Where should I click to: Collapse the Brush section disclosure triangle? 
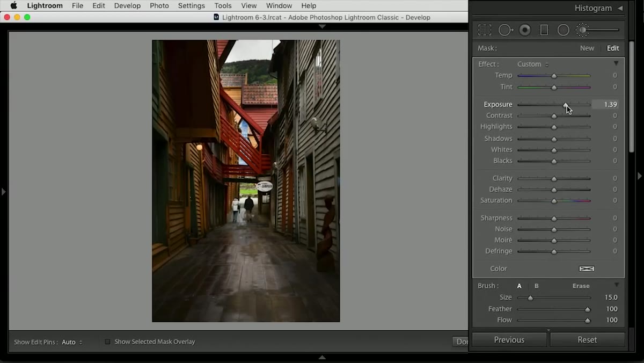[616, 285]
